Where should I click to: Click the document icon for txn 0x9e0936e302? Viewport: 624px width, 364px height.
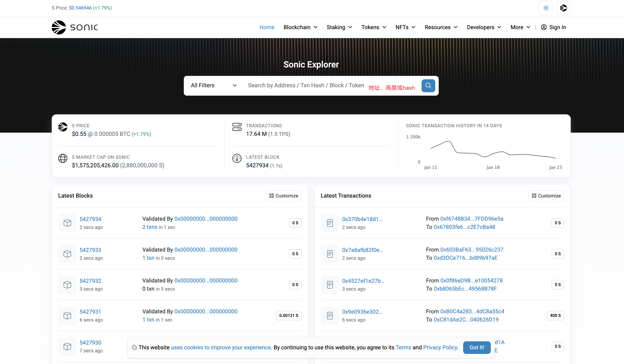pos(330,316)
